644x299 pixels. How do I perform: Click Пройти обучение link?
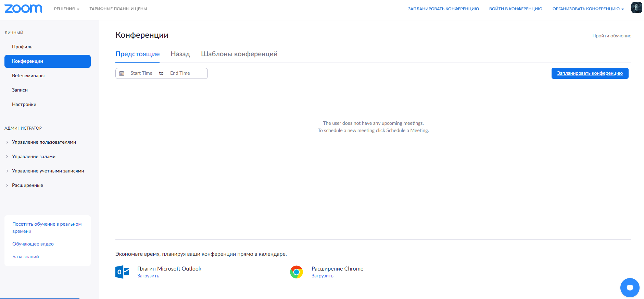(x=612, y=36)
